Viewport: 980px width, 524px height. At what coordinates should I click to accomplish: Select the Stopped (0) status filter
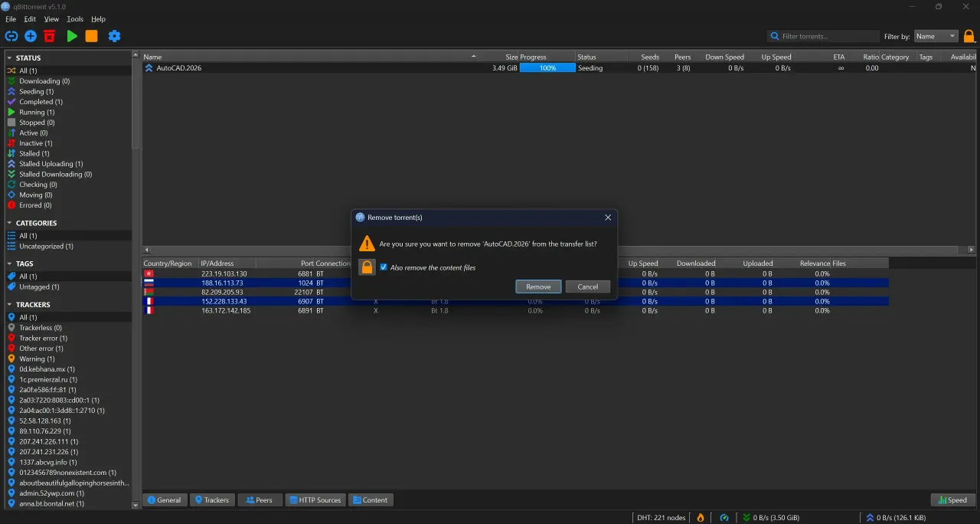point(37,123)
